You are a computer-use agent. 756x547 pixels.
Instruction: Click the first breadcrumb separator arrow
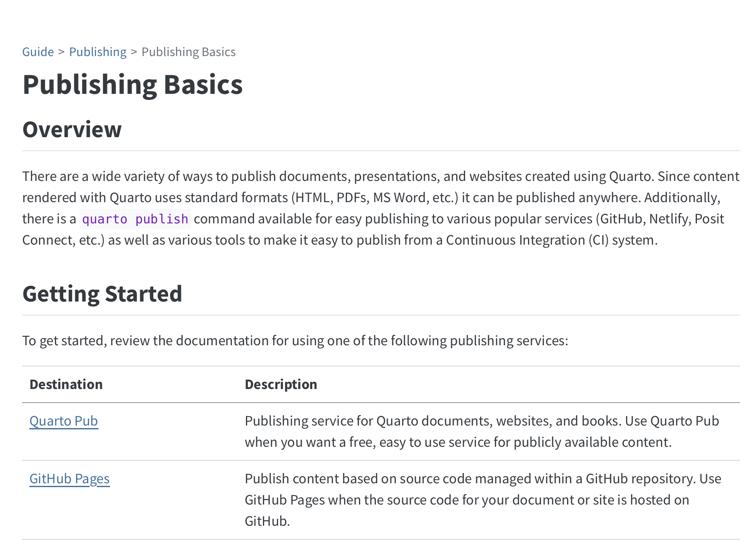point(62,52)
